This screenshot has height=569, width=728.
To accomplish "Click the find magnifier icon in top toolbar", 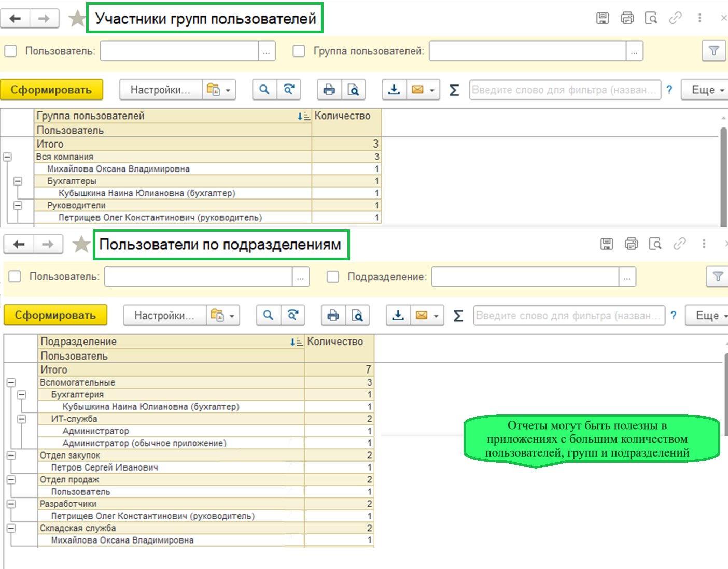I will pos(264,90).
